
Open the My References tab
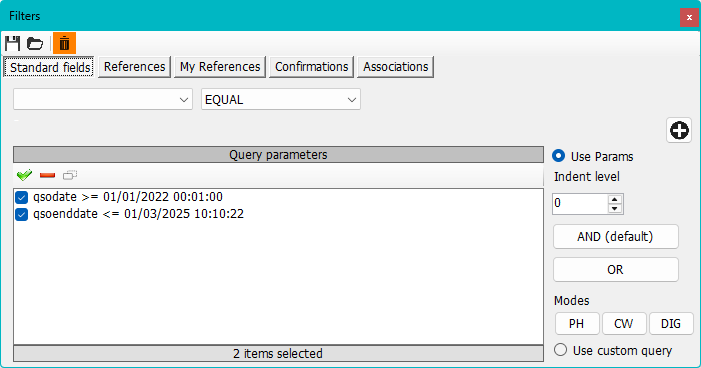pyautogui.click(x=220, y=67)
